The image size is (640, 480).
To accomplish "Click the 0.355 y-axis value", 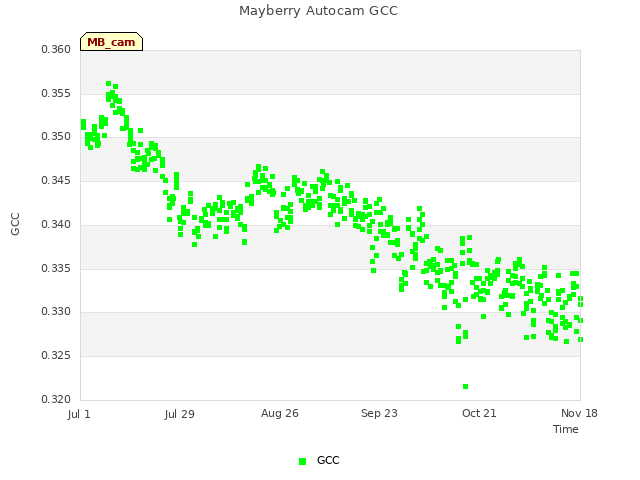I will 56,93.
